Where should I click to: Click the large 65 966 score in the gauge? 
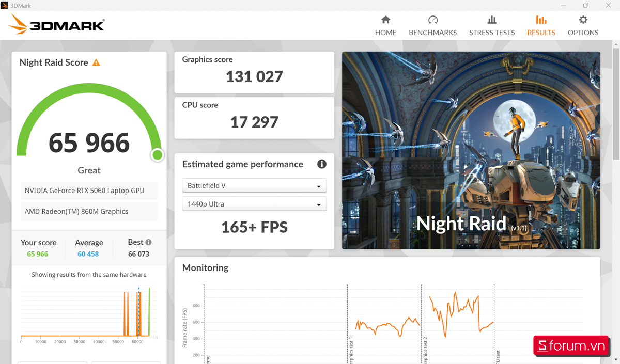89,143
